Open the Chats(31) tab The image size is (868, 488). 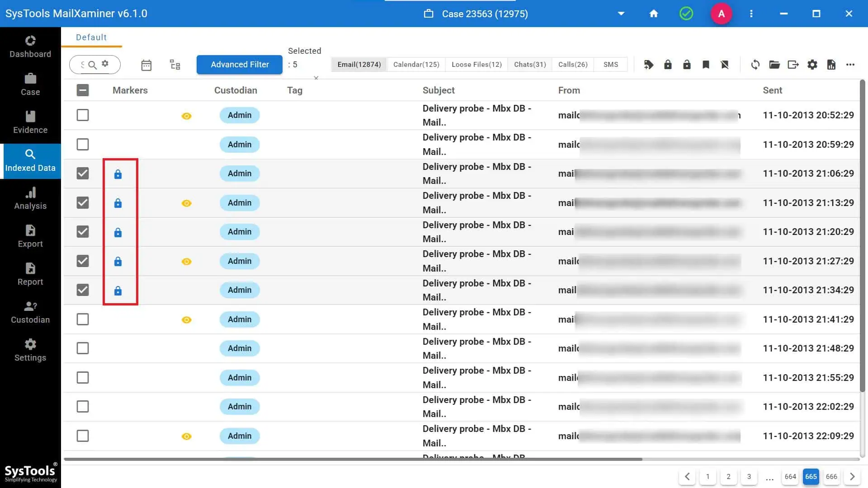click(530, 65)
